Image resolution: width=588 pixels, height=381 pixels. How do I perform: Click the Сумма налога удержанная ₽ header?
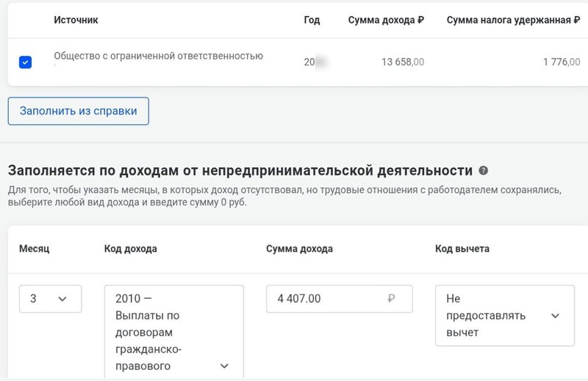point(513,20)
